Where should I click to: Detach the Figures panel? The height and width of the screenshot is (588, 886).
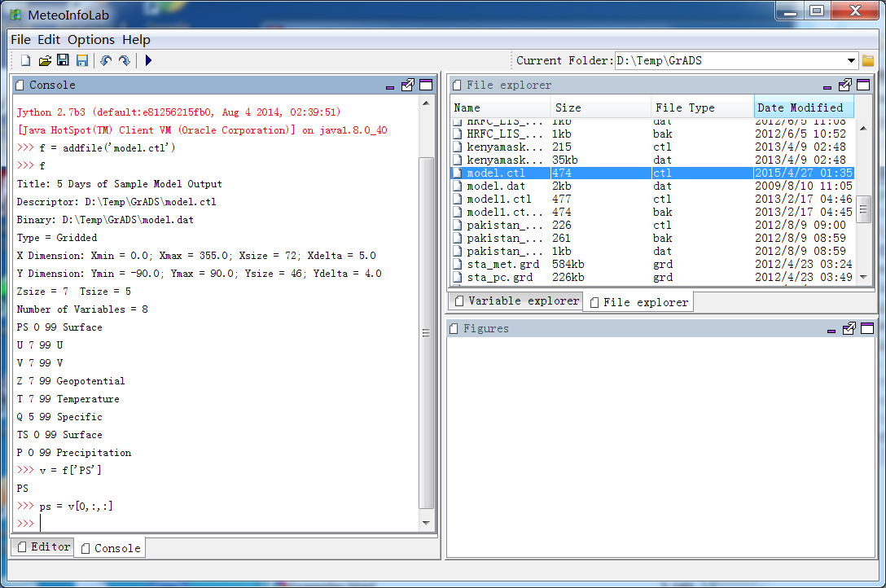tap(849, 329)
